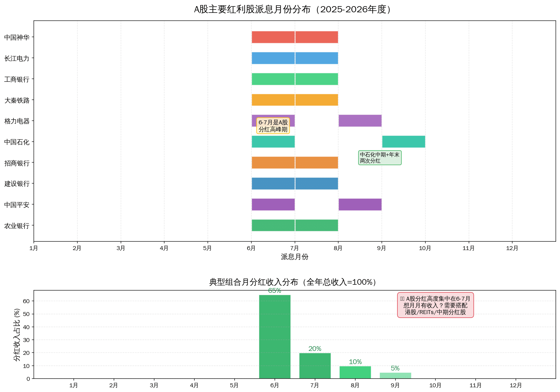Image resolution: width=560 pixels, height=392 pixels.
Task: Click the 0 y-axis tick label
Action: click(28, 379)
